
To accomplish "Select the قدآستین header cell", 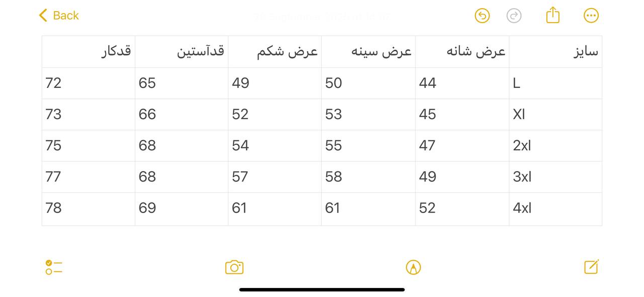I will [182, 52].
